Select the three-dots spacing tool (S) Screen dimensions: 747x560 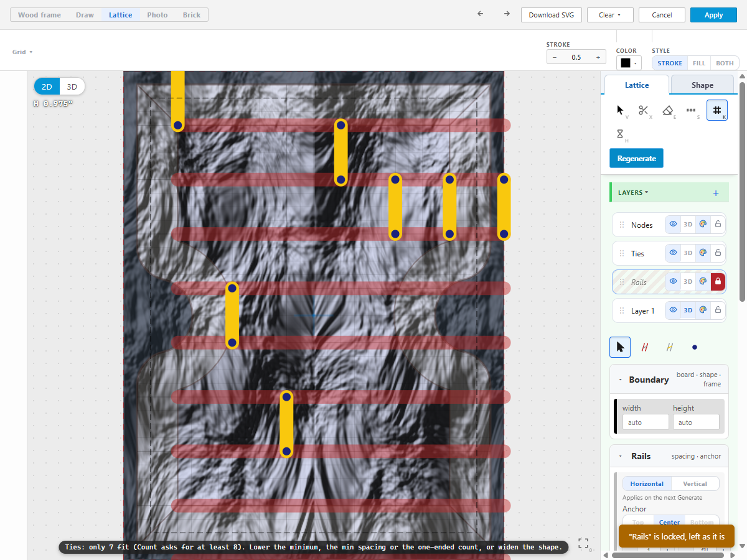[691, 110]
